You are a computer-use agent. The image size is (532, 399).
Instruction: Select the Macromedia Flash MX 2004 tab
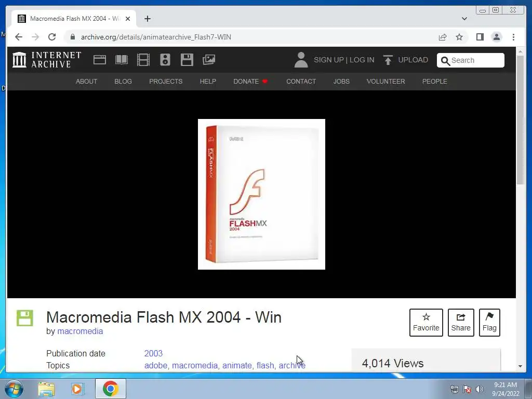pyautogui.click(x=74, y=19)
